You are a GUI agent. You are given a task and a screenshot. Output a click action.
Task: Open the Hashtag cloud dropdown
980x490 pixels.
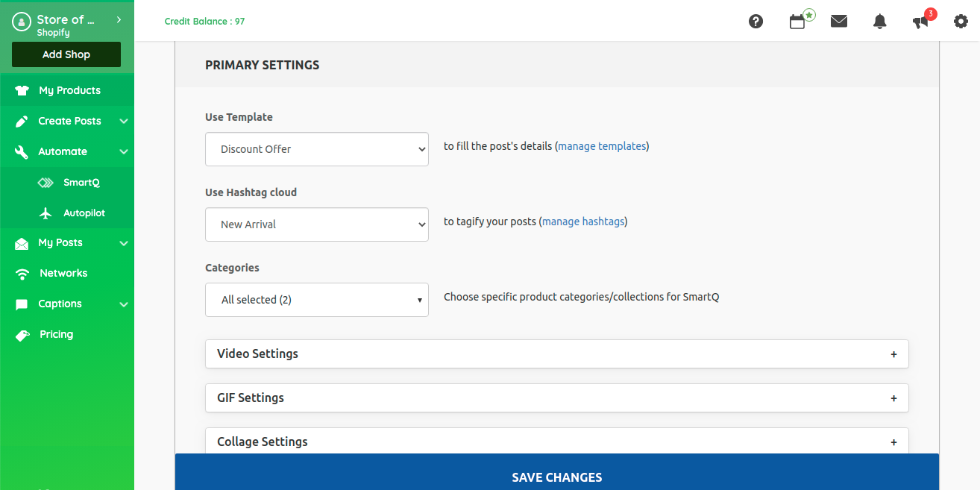(316, 224)
